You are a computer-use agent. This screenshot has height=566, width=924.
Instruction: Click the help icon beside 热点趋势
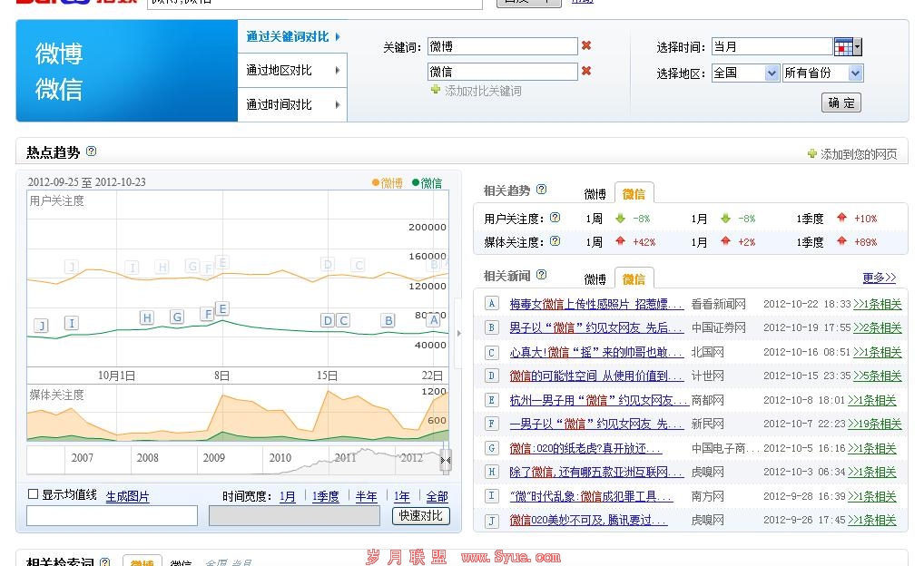(x=92, y=151)
